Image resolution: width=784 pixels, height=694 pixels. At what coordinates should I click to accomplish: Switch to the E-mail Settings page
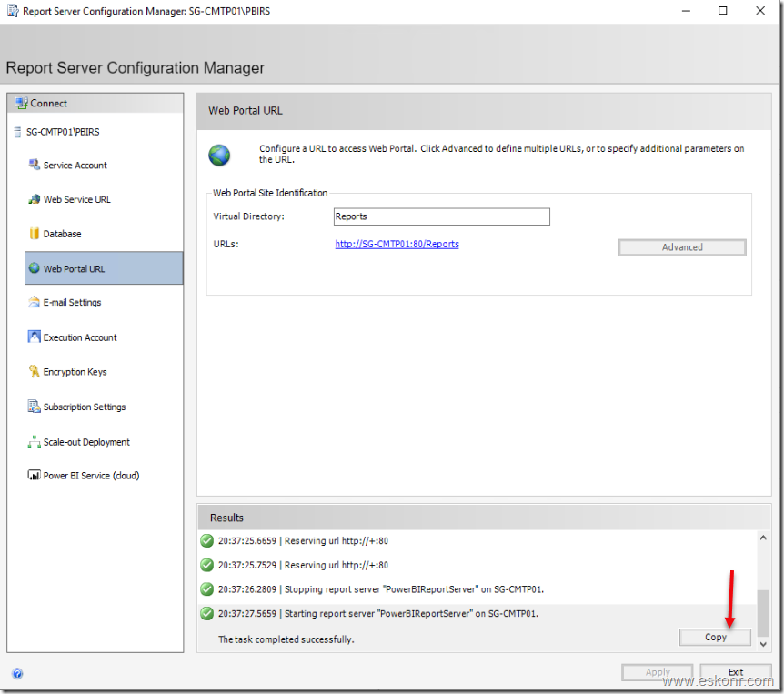[x=72, y=302]
